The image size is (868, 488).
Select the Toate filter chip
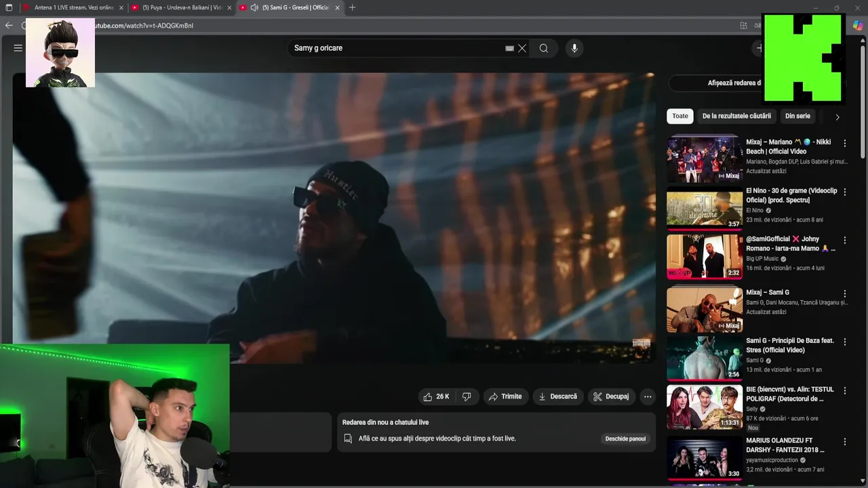[x=680, y=116]
